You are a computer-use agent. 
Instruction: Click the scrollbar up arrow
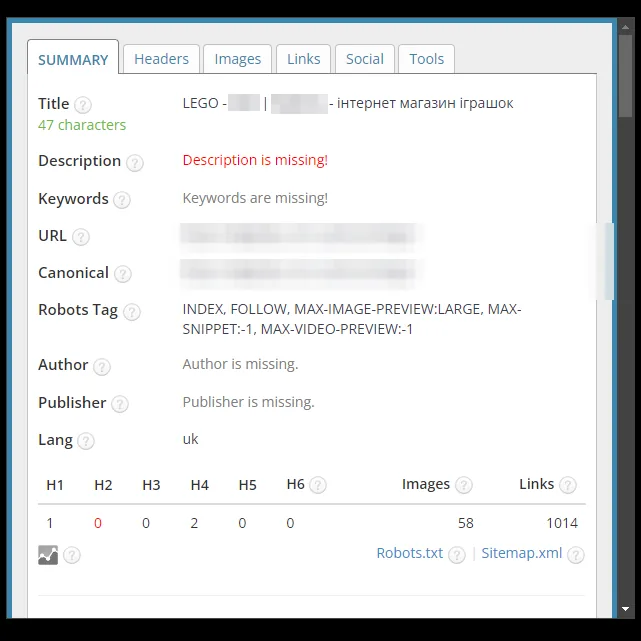[x=625, y=27]
